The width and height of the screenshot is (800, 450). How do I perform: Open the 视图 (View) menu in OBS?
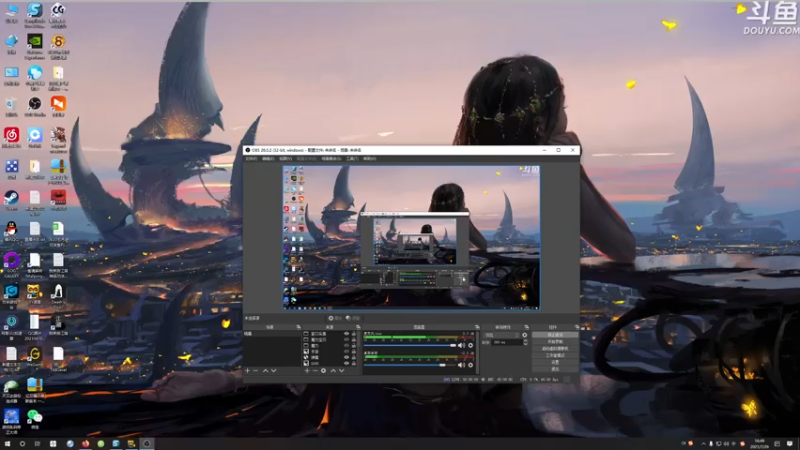[285, 159]
